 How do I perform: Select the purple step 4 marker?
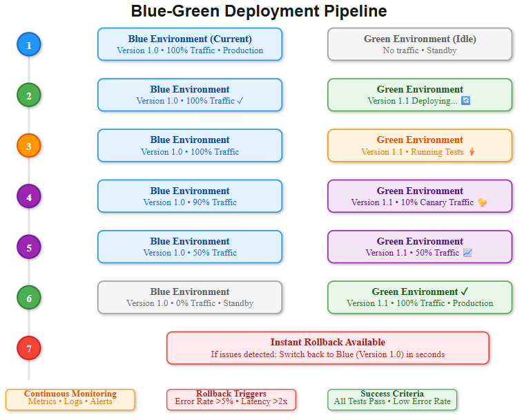pos(29,196)
